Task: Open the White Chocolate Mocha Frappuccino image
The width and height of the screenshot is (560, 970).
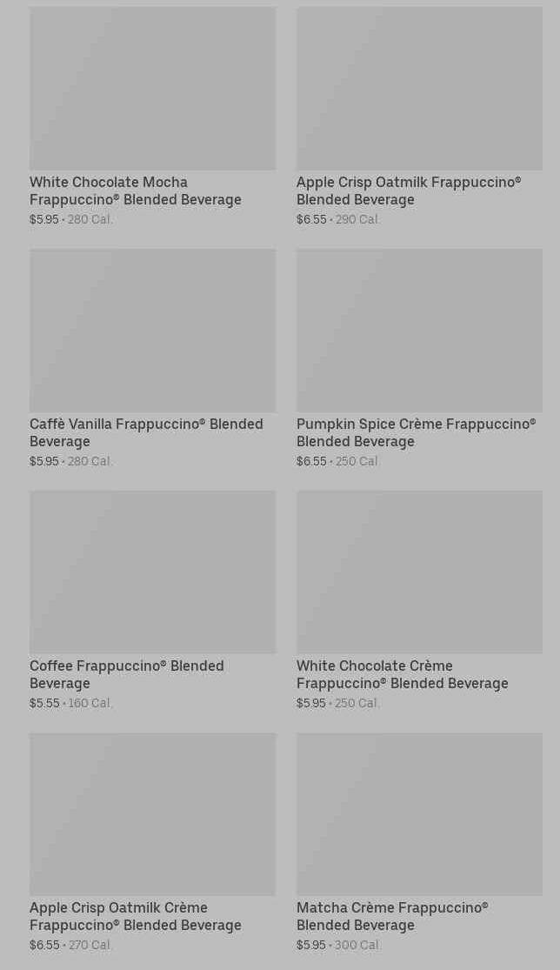Action: [x=152, y=89]
